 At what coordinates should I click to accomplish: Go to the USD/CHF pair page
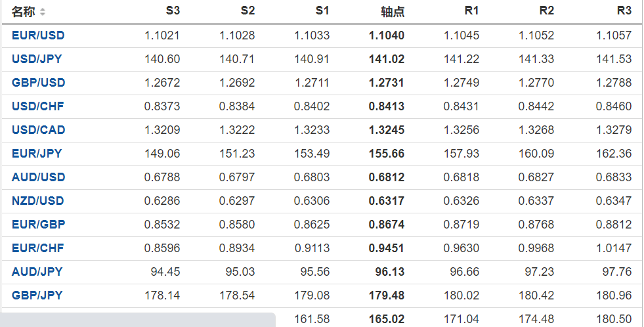(x=37, y=106)
